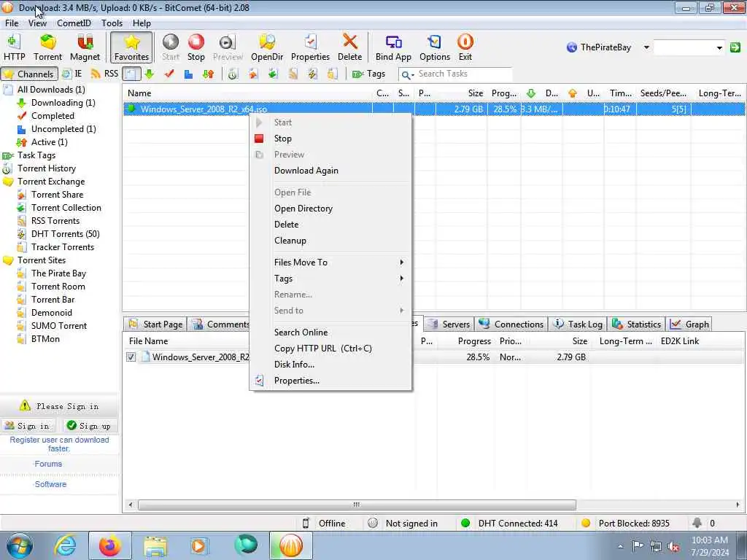
Task: Open the File menu
Action: [12, 23]
